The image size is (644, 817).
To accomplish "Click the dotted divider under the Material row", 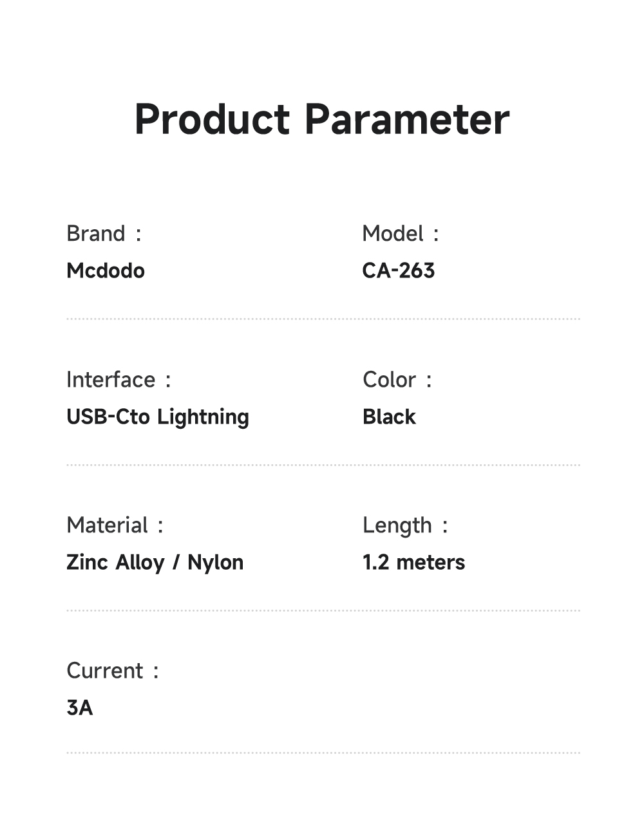I will pos(323,610).
